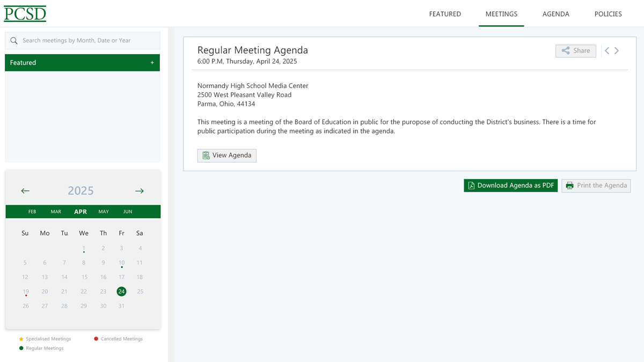Screen dimensions: 644x362
Task: Select April 10 on the calendar
Action: (121, 263)
